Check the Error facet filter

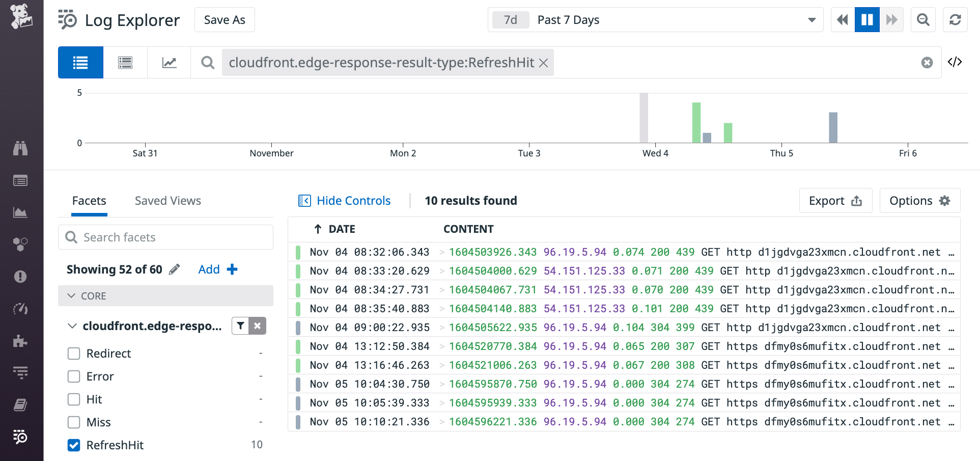pyautogui.click(x=73, y=376)
